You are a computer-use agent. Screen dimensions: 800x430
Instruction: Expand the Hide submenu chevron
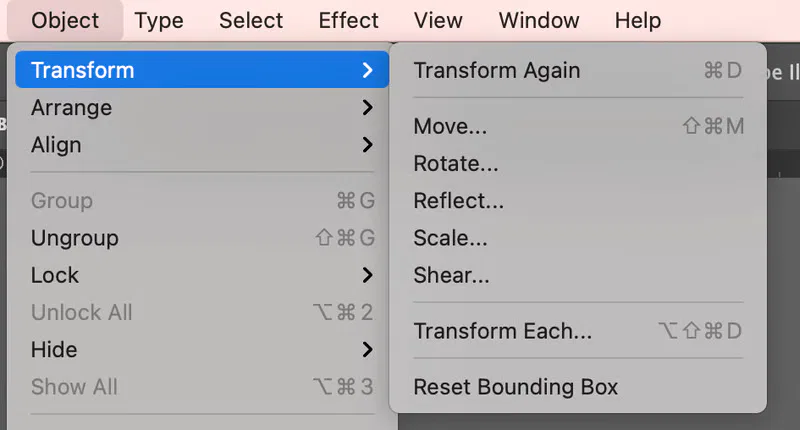pos(367,350)
